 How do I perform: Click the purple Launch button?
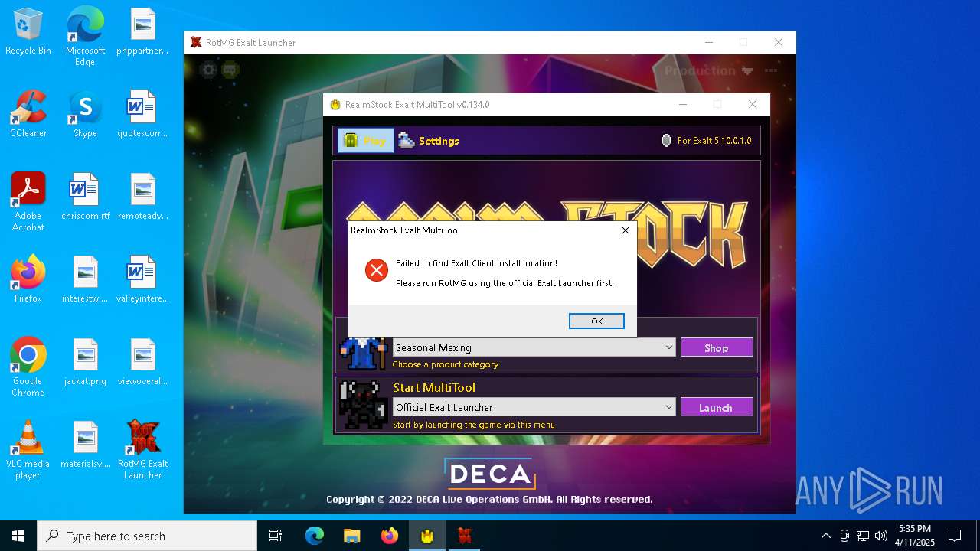[x=717, y=407]
